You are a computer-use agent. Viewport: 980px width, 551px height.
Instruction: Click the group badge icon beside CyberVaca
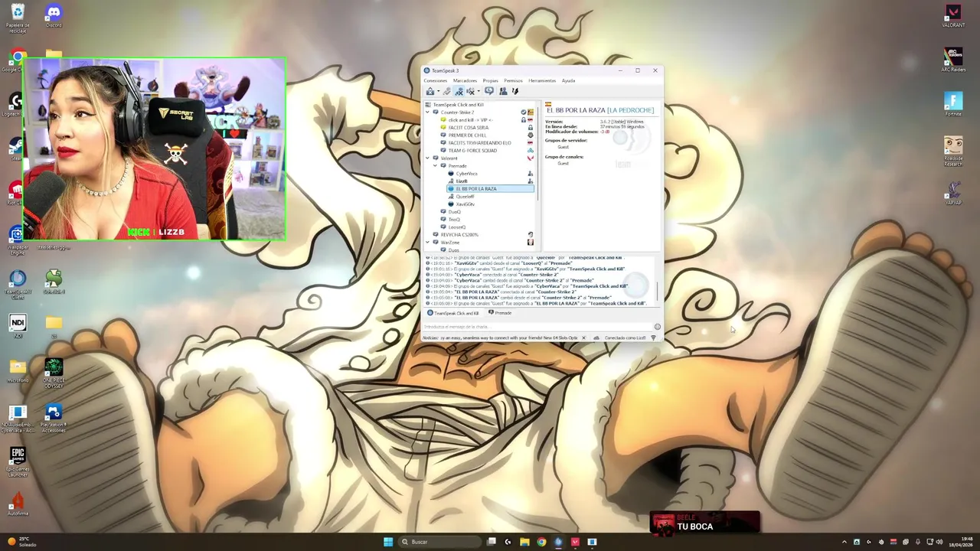pos(531,174)
